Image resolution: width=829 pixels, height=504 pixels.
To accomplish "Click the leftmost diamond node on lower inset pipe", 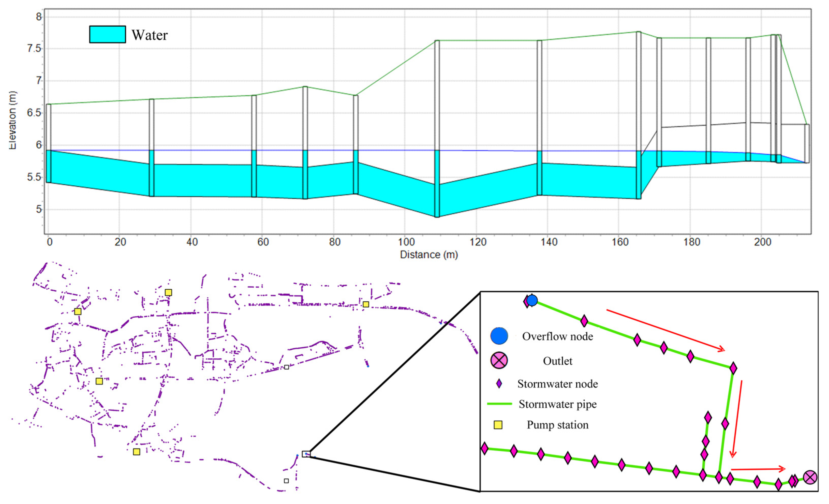I will click(x=484, y=448).
